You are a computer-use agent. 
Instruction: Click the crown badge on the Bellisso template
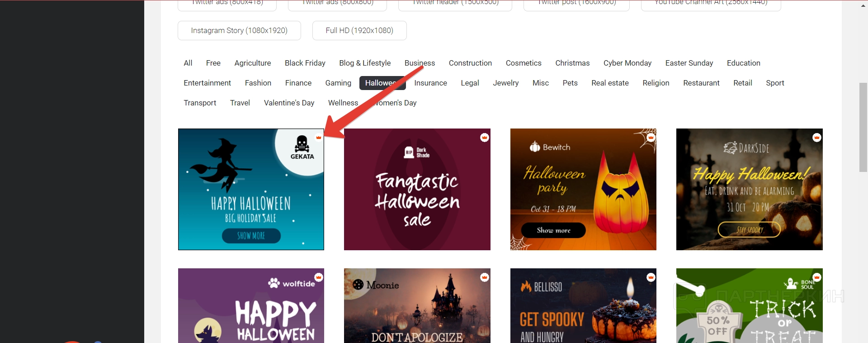tap(651, 277)
